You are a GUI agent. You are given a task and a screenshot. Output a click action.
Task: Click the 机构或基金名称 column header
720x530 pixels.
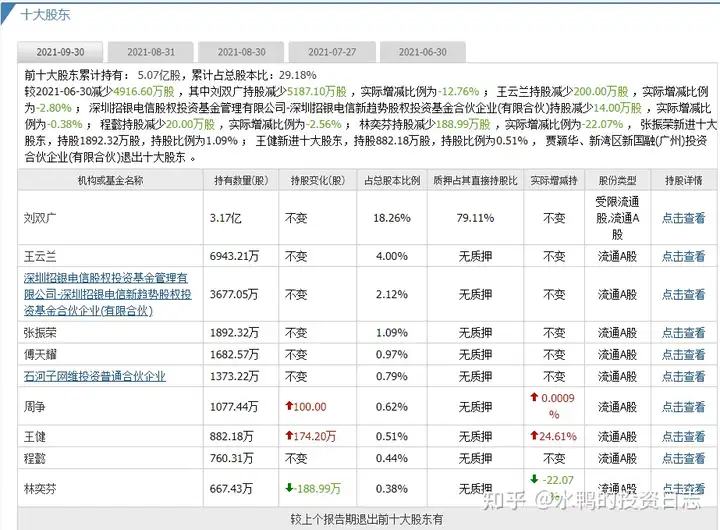[x=110, y=180]
